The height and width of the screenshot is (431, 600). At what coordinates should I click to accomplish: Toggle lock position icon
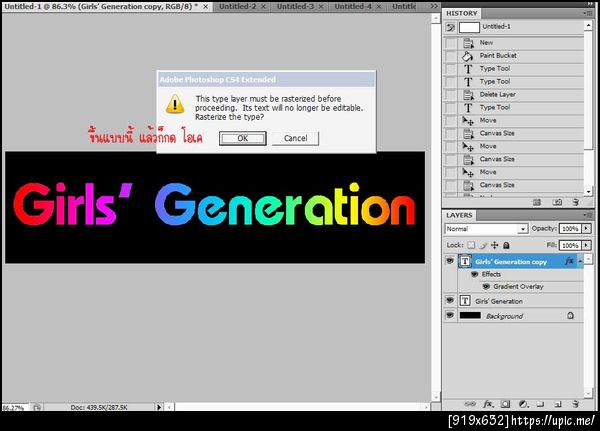pos(494,245)
